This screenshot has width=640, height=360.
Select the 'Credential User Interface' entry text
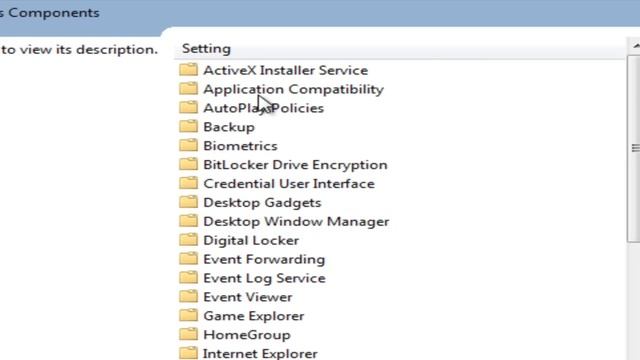[x=289, y=184]
